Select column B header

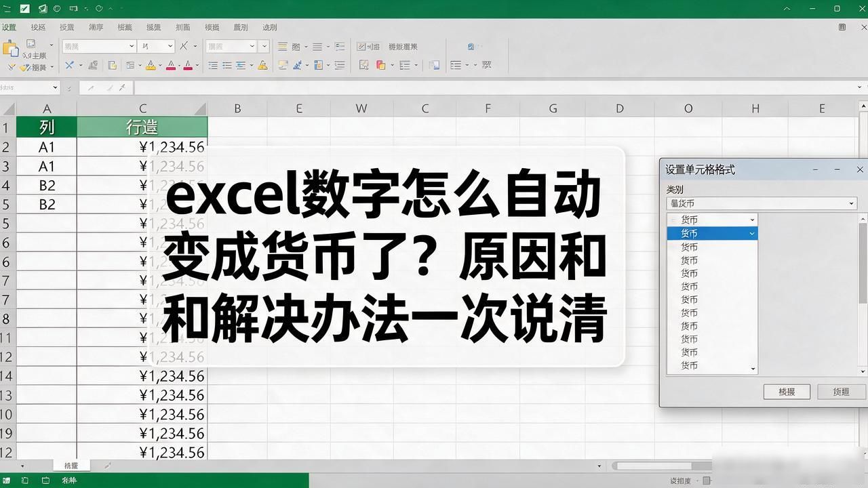tap(237, 108)
